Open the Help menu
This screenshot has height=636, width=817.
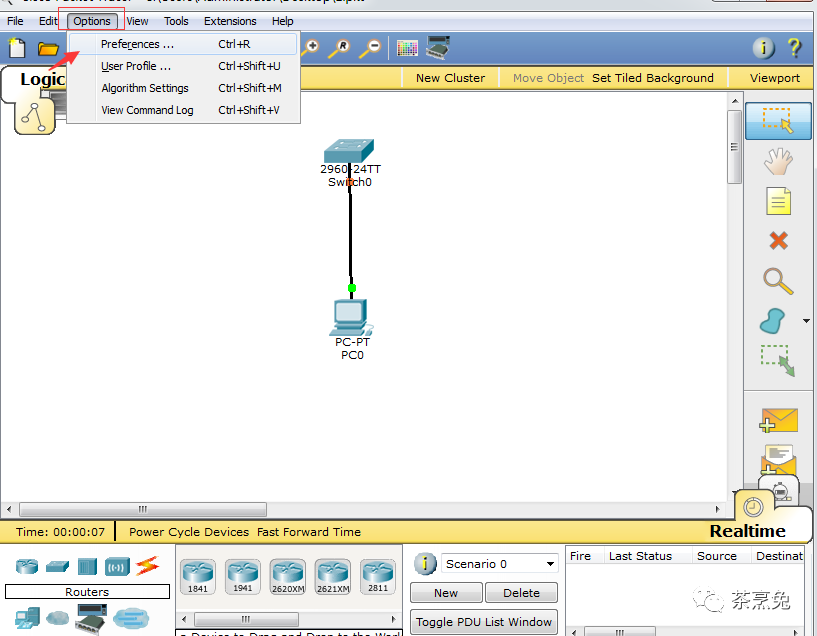point(282,21)
